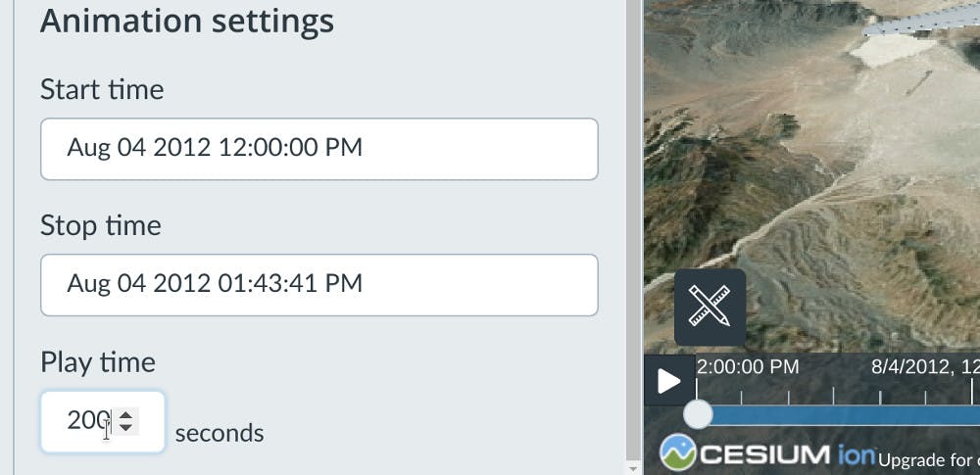Open the measure tool with ruler-pencil icon
This screenshot has height=475, width=980.
[x=710, y=307]
